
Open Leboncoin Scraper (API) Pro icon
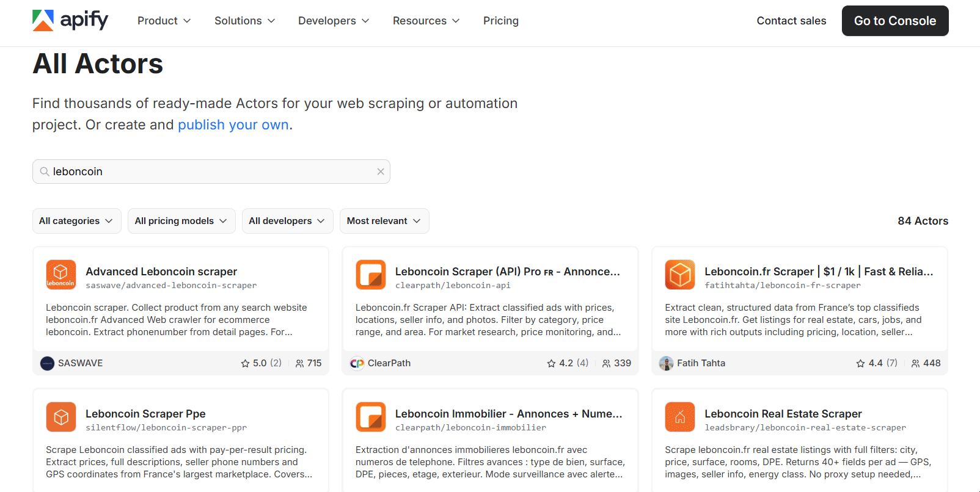tap(371, 275)
